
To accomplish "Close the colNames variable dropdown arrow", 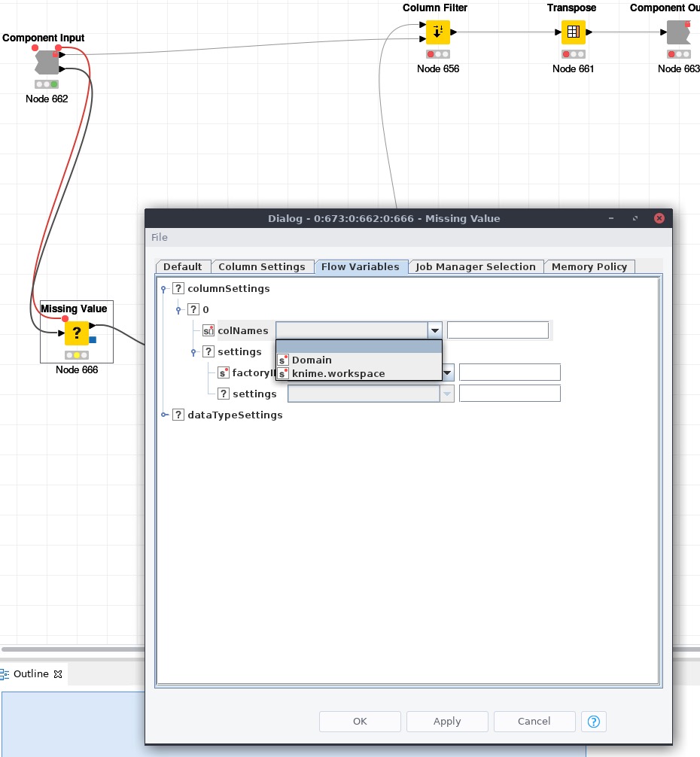I will click(x=434, y=330).
